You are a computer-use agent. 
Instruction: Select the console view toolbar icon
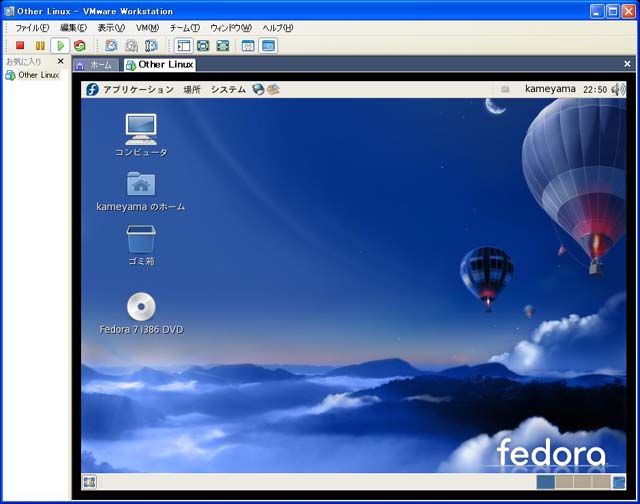click(x=268, y=45)
